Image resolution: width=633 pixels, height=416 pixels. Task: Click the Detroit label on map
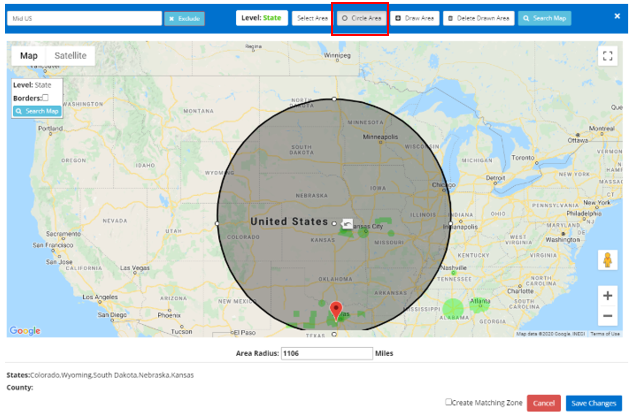tap(495, 178)
